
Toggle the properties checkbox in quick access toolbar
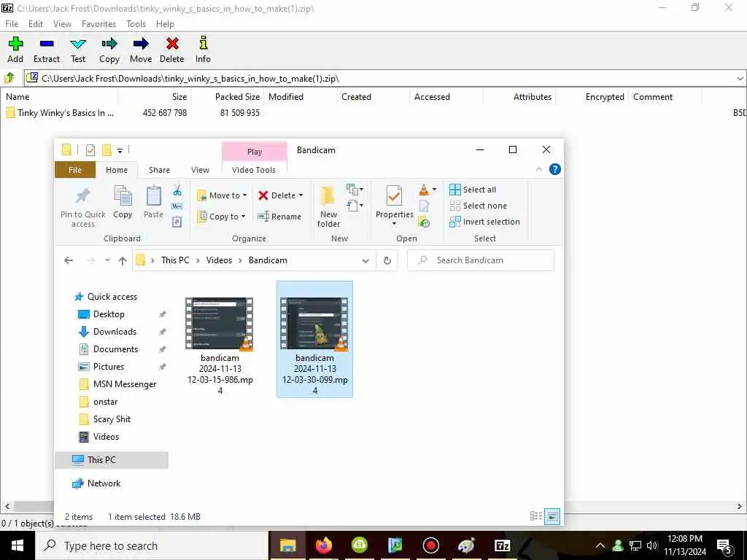tap(90, 150)
